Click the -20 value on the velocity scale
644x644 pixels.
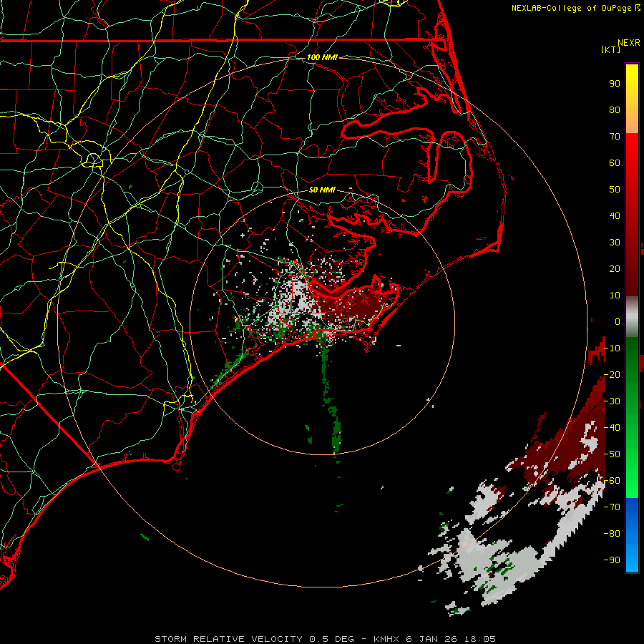pos(612,375)
